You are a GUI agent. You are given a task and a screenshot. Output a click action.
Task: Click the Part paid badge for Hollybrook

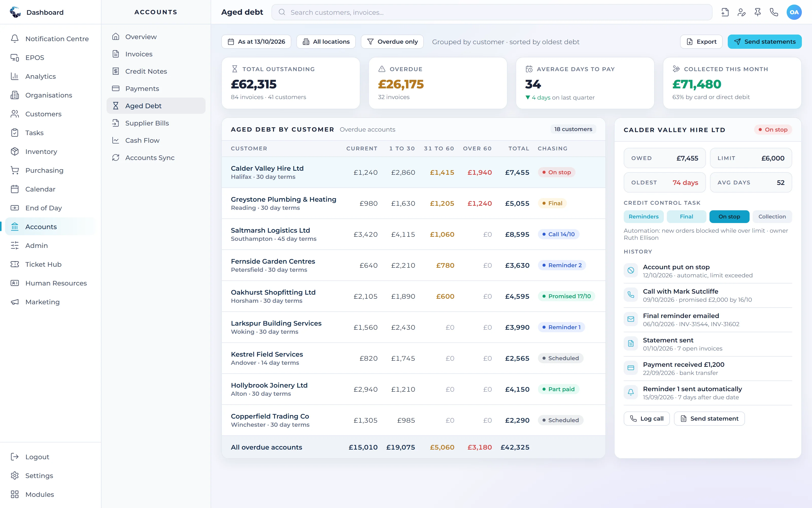point(558,389)
